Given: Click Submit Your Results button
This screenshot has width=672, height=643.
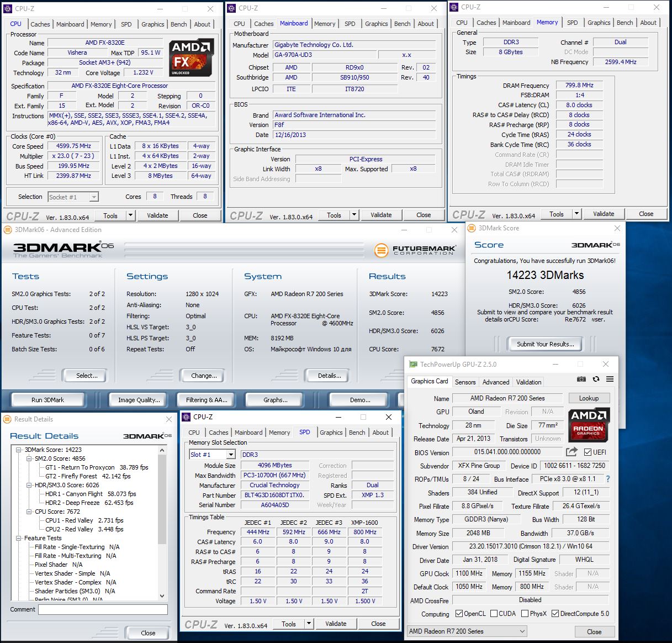Looking at the screenshot, I should pyautogui.click(x=546, y=344).
